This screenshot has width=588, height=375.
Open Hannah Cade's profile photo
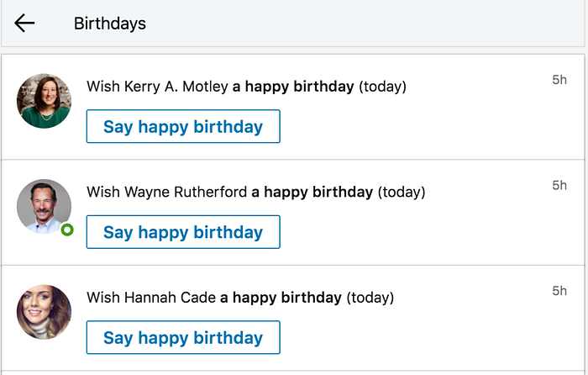point(44,312)
